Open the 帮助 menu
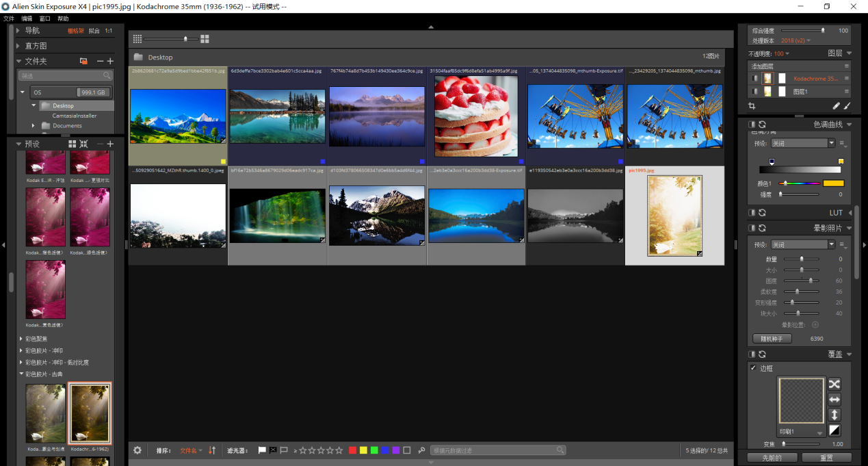The height and width of the screenshot is (466, 868). coord(63,18)
